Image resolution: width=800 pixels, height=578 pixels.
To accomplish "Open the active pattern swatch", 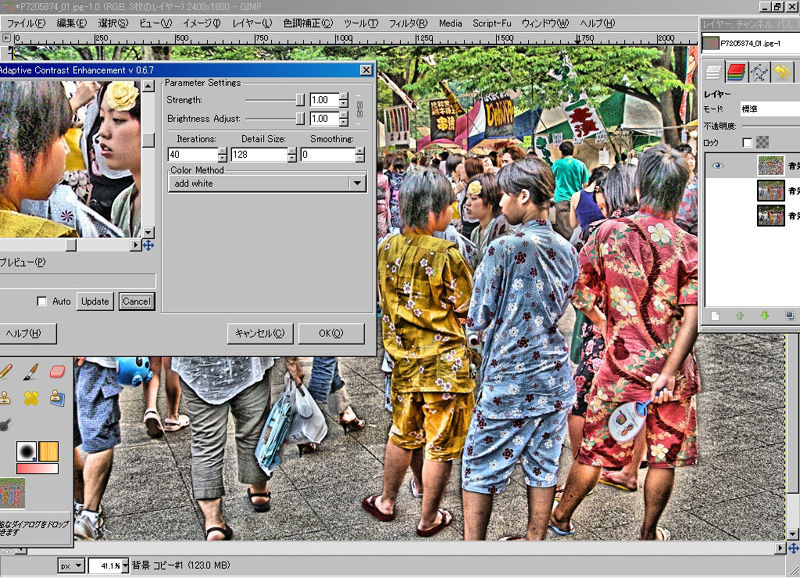I will click(x=49, y=451).
